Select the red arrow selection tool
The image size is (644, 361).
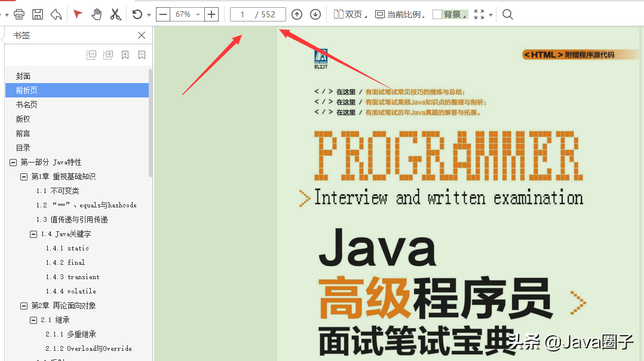click(78, 15)
